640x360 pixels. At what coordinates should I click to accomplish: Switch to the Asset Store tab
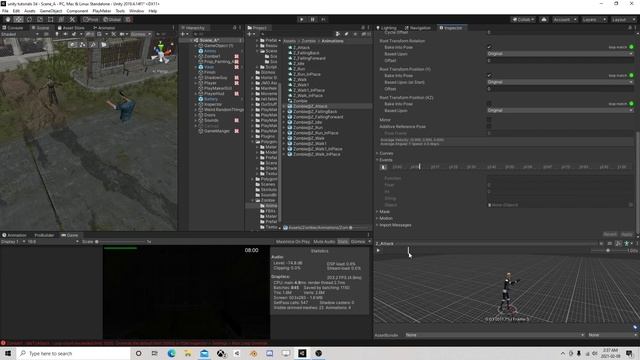[x=71, y=28]
